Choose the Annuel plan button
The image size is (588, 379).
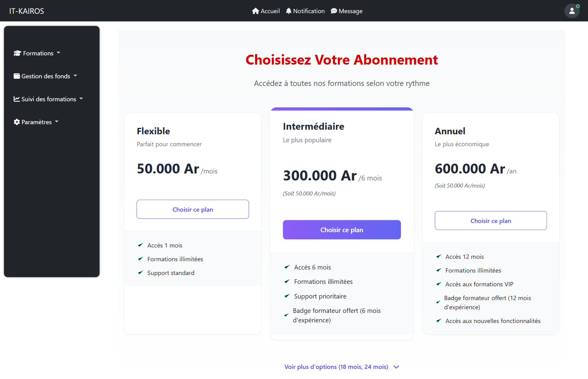pyautogui.click(x=491, y=221)
